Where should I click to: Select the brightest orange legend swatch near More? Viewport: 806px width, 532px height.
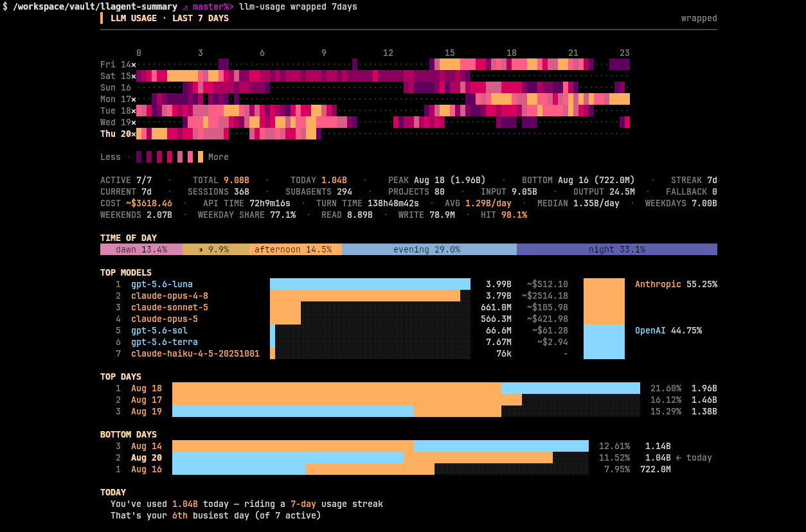pyautogui.click(x=201, y=157)
